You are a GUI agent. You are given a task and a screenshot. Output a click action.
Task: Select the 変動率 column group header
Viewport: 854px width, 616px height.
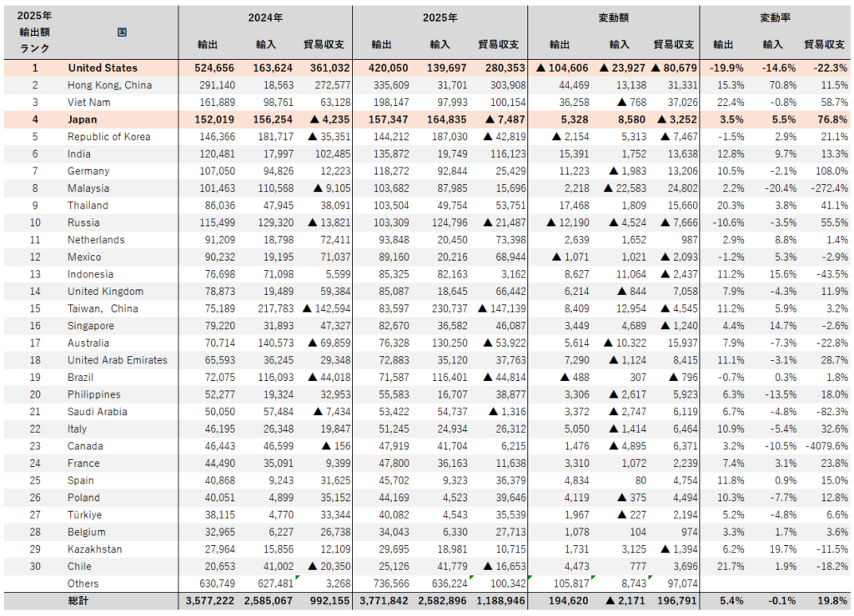774,17
